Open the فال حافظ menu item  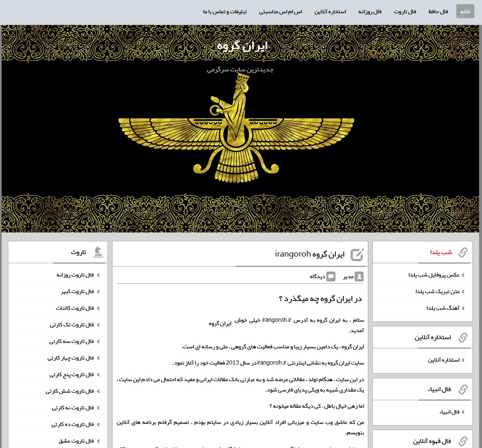(438, 12)
